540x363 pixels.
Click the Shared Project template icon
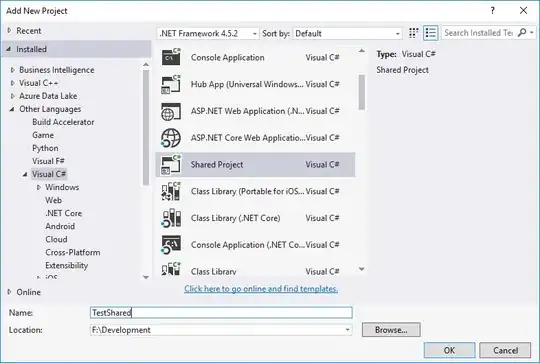(171, 165)
